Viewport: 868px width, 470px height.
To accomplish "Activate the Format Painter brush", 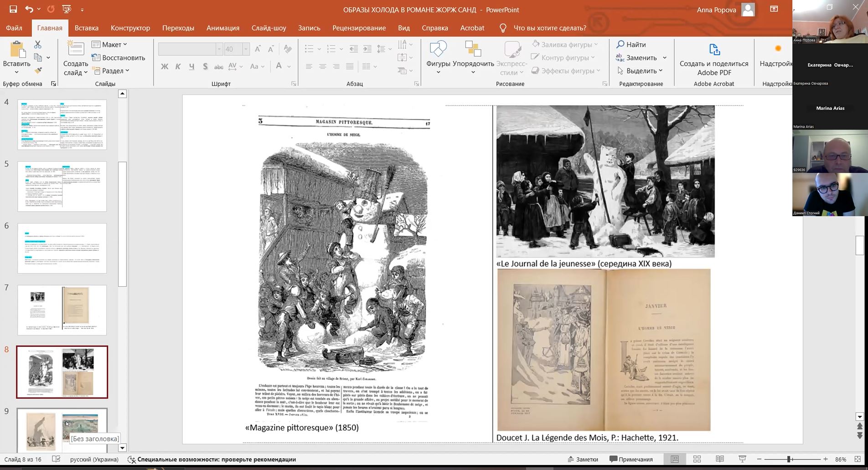I will (38, 71).
